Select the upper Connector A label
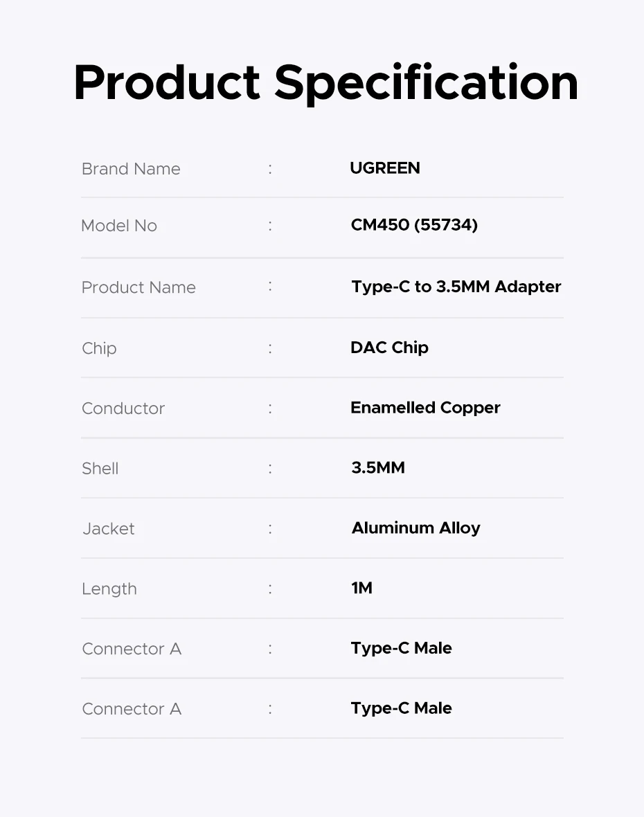 coord(132,649)
